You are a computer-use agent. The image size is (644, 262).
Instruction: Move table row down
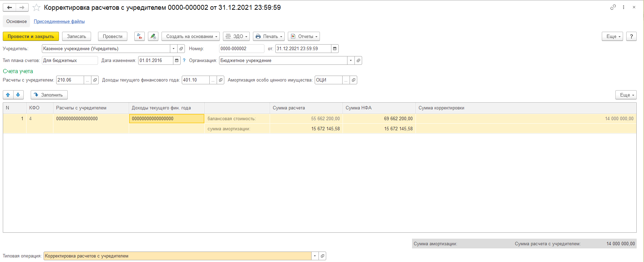point(18,95)
